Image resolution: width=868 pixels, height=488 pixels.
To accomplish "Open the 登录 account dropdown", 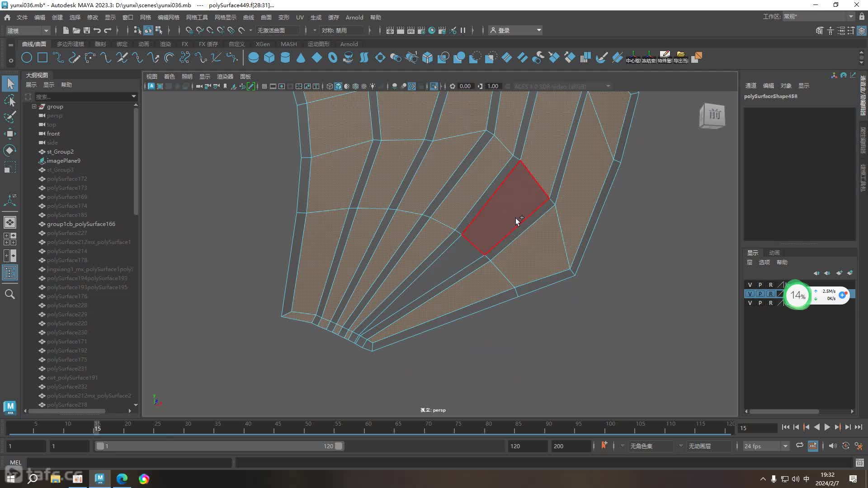I will coord(515,30).
